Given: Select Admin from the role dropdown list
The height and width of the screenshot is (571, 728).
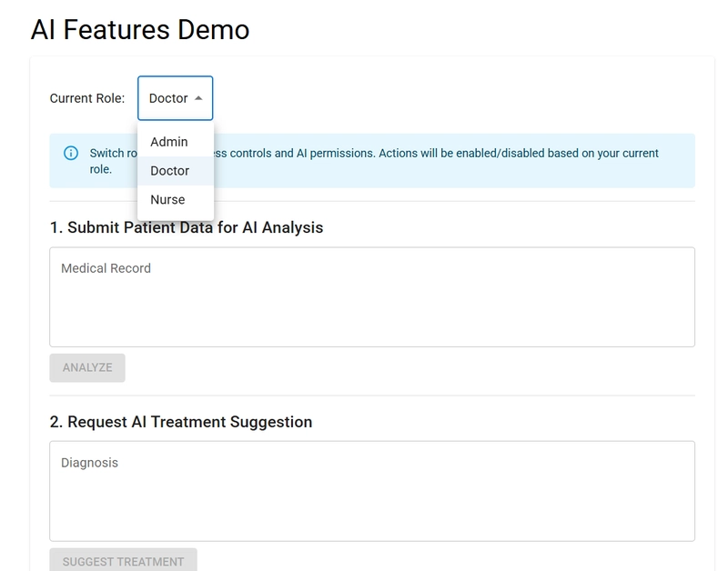Looking at the screenshot, I should 176,142.
